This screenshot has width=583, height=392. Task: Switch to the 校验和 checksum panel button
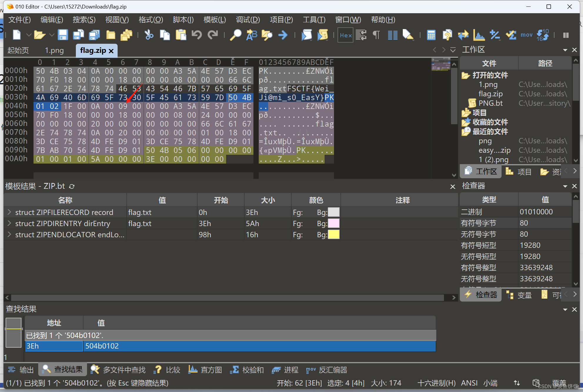point(247,370)
